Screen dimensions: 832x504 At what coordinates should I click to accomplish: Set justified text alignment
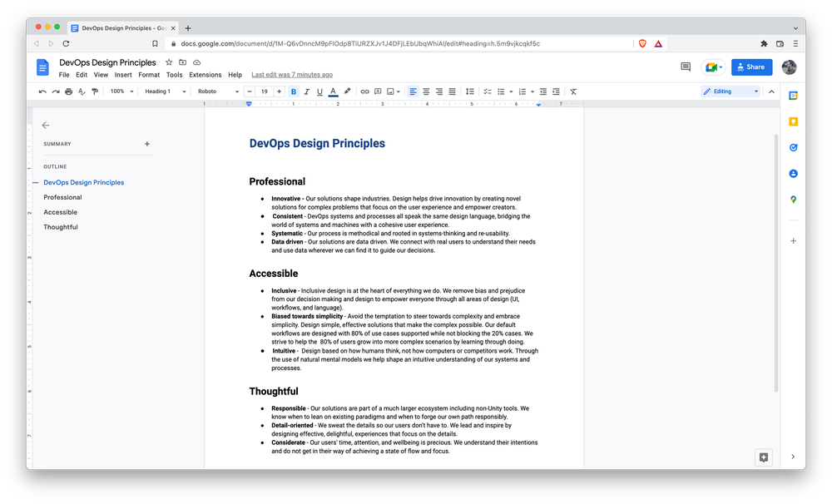point(452,91)
